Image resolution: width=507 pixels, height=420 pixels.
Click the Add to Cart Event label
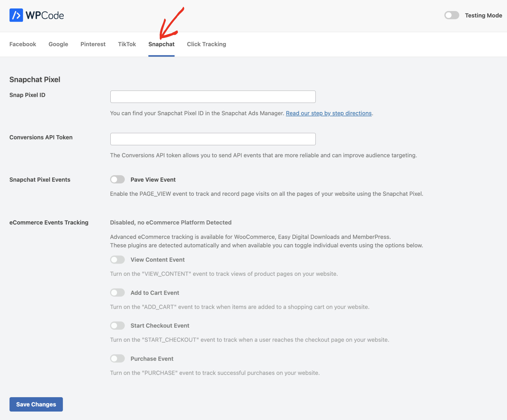pyautogui.click(x=155, y=293)
